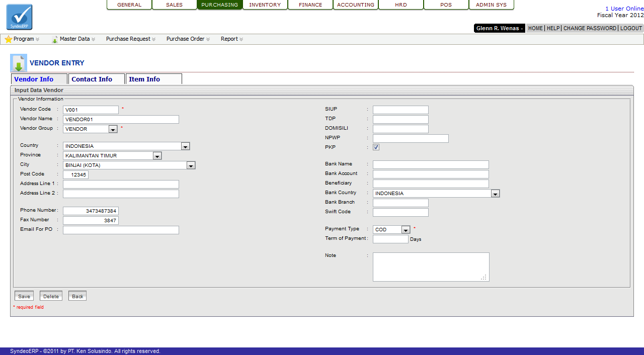Focus the NPWP input field
The width and height of the screenshot is (644, 355).
[x=410, y=138]
